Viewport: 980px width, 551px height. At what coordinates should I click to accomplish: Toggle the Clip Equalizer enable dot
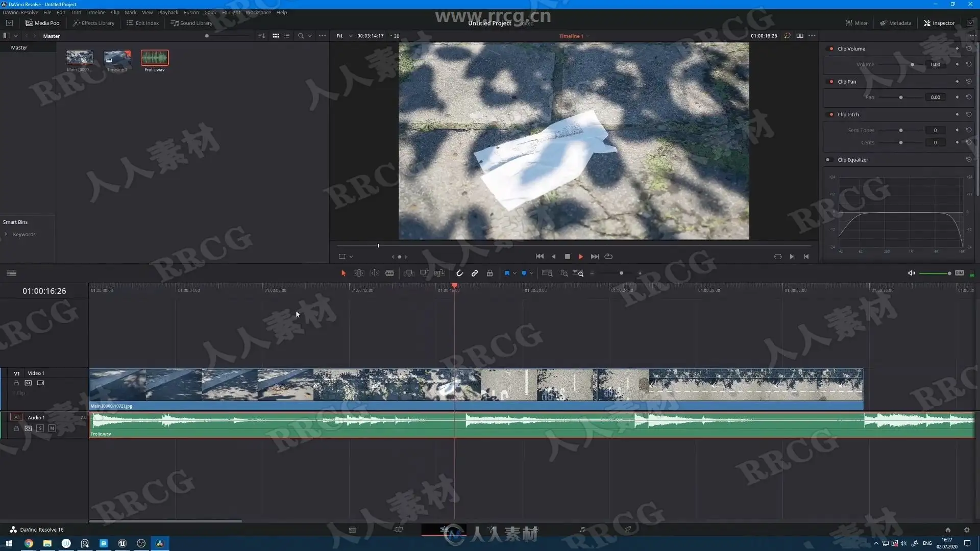click(x=828, y=160)
